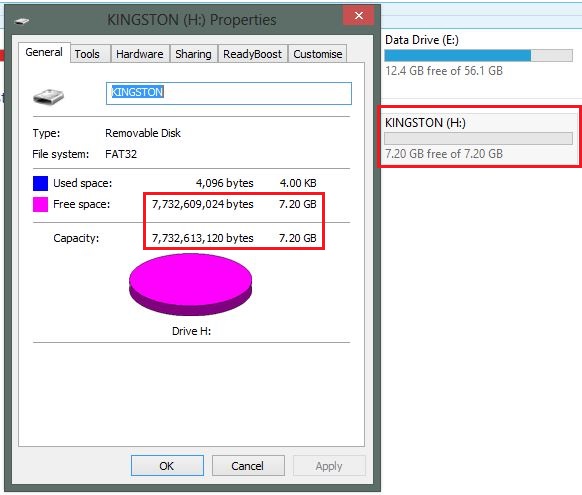Viewport: 582px width, 495px height.
Task: Open the ReadyBoost tab
Action: click(252, 54)
